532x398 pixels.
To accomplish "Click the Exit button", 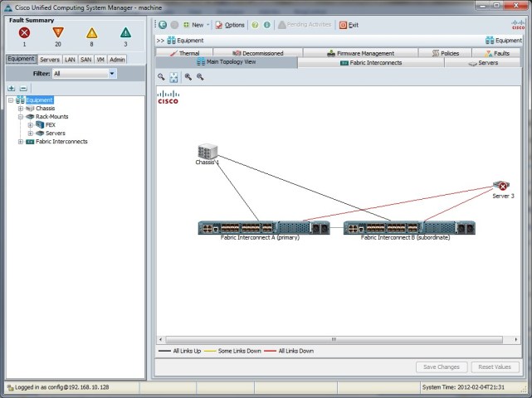I will [x=349, y=25].
